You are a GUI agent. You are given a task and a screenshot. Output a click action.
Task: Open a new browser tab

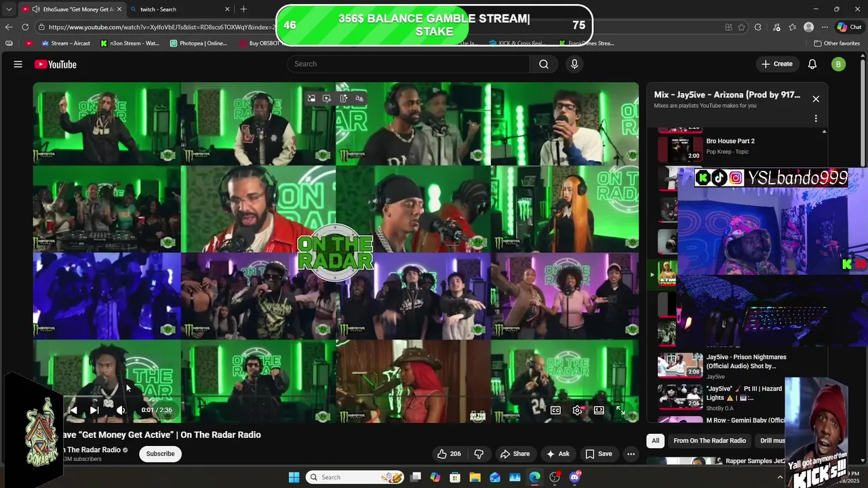(243, 9)
